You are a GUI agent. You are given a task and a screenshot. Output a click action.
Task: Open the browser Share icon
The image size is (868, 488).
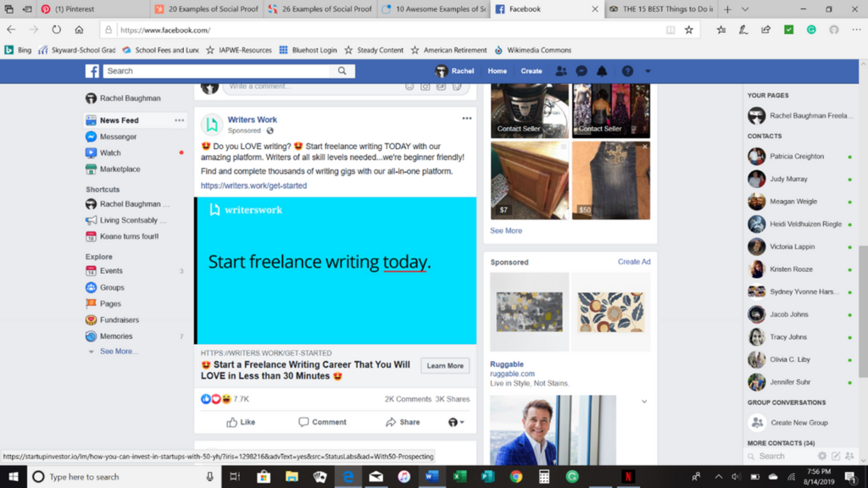[x=765, y=30]
